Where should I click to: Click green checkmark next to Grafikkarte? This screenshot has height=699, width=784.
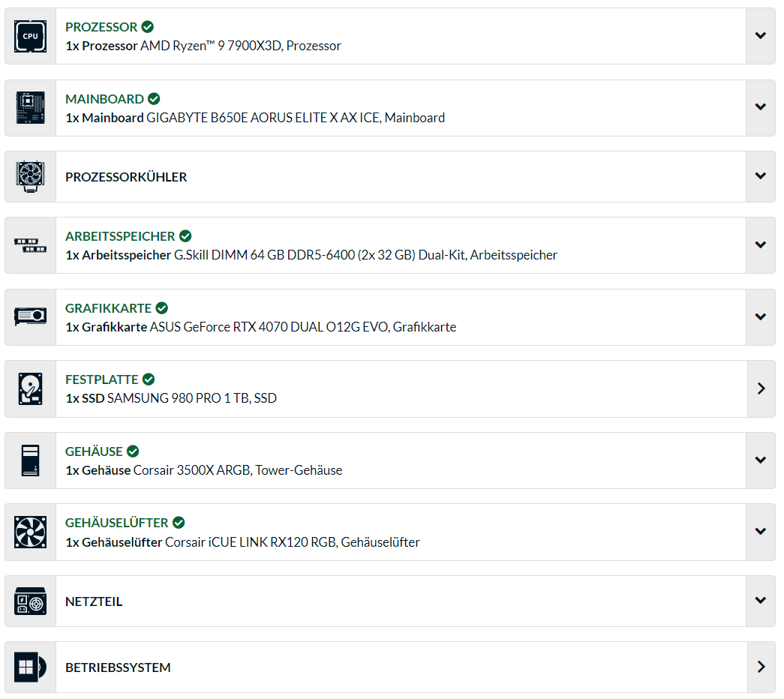pyautogui.click(x=162, y=307)
